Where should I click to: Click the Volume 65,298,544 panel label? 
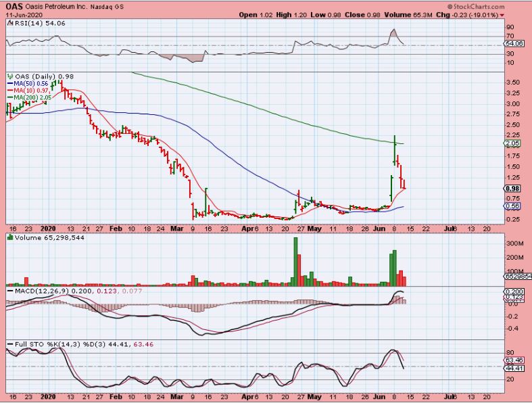coord(49,237)
